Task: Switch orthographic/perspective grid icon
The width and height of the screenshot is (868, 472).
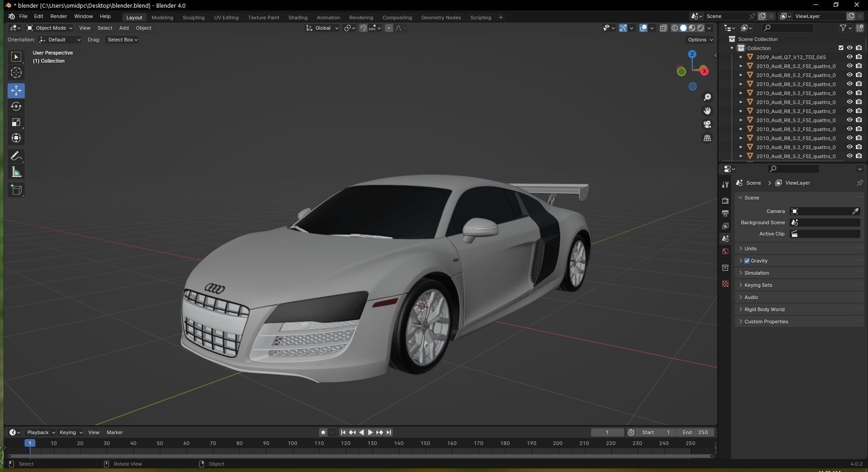Action: click(x=707, y=138)
